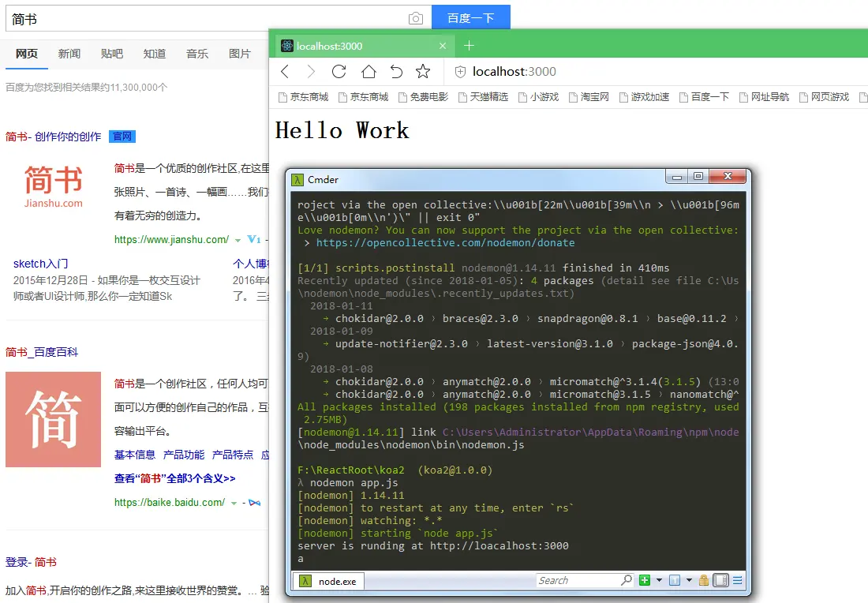Click the magnifier icon in Cmder search

tap(626, 580)
